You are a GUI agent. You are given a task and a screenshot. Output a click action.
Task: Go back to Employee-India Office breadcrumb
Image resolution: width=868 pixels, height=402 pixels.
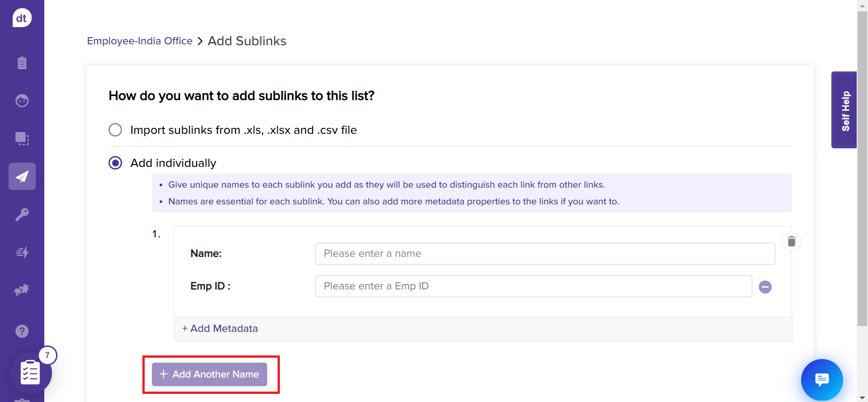[x=140, y=41]
